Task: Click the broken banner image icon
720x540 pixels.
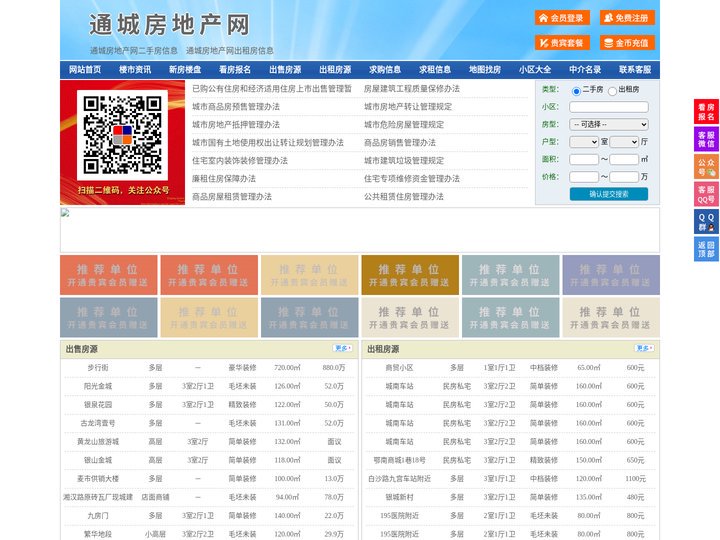Action: [65, 213]
